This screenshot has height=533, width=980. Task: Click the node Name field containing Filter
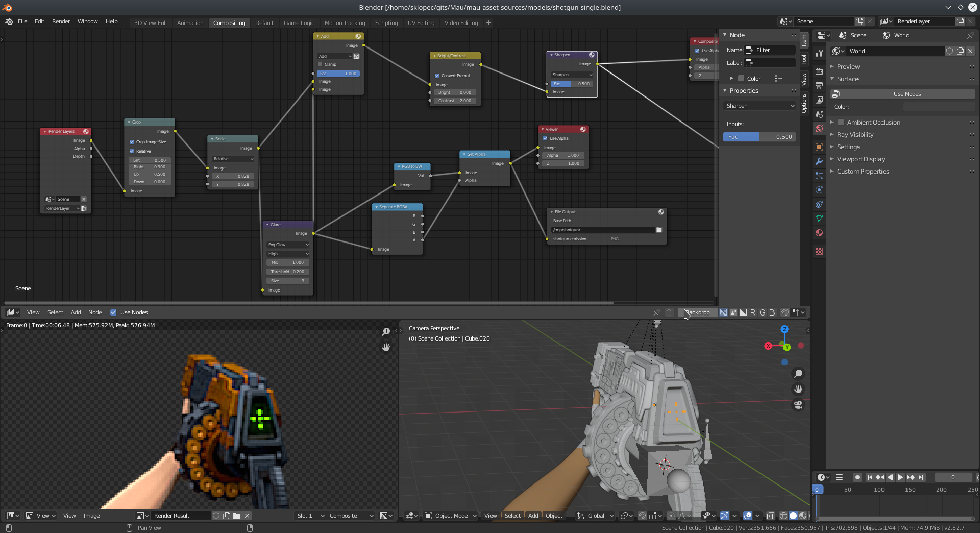tap(771, 50)
